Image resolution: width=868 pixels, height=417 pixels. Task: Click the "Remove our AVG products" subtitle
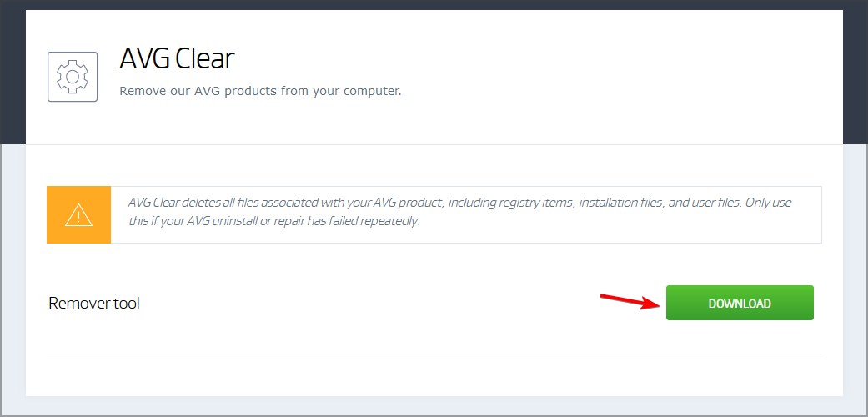pos(260,91)
